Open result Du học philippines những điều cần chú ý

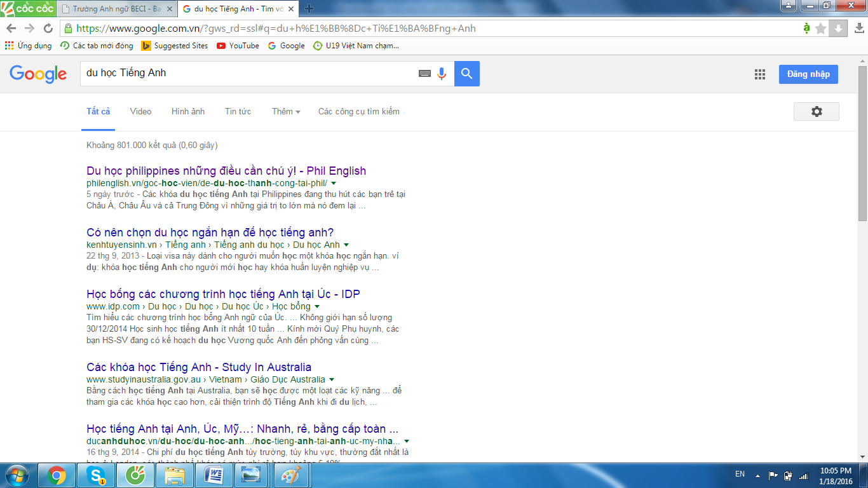pyautogui.click(x=226, y=171)
